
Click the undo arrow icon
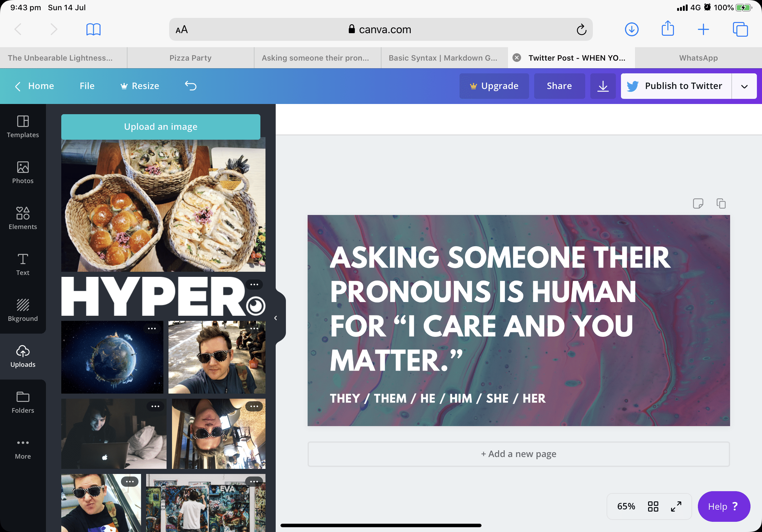coord(190,86)
